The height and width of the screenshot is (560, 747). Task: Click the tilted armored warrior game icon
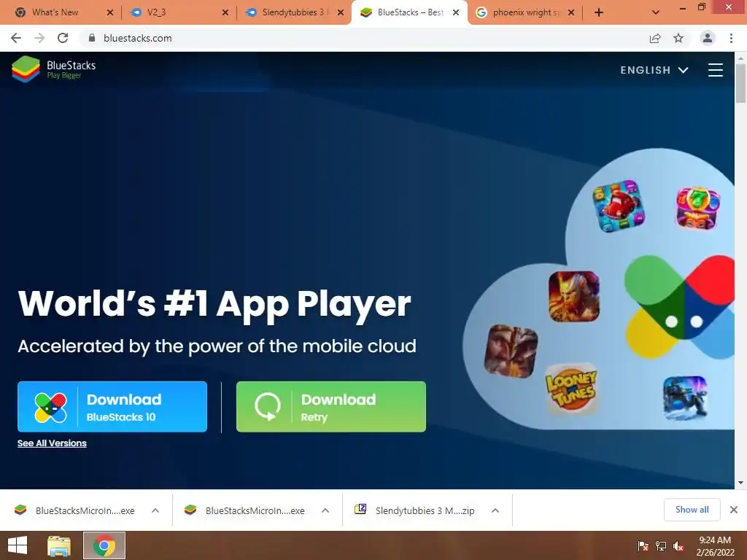tap(511, 351)
